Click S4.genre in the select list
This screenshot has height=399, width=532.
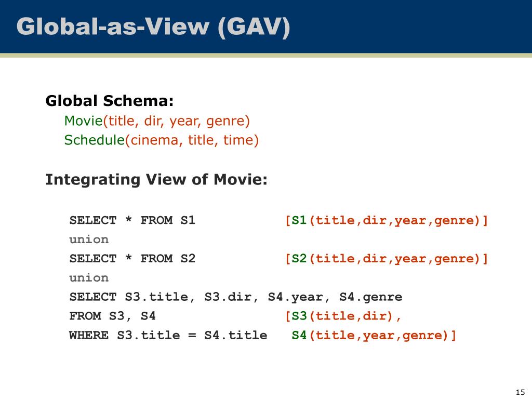371,297
